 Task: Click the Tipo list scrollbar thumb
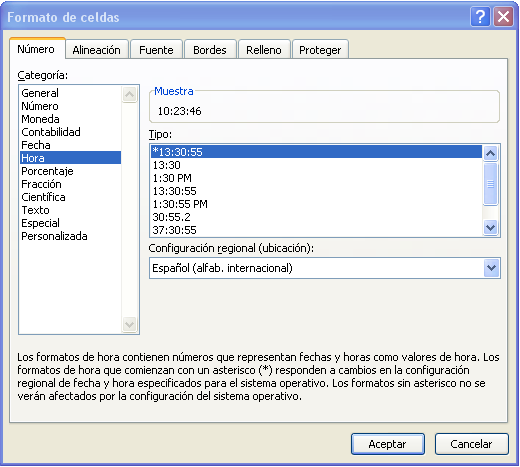[490, 183]
